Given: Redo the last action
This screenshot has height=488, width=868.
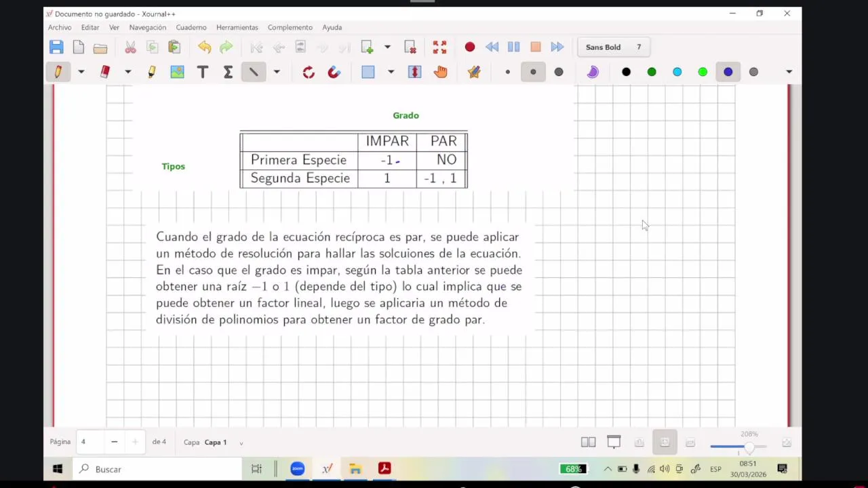Looking at the screenshot, I should (x=226, y=47).
